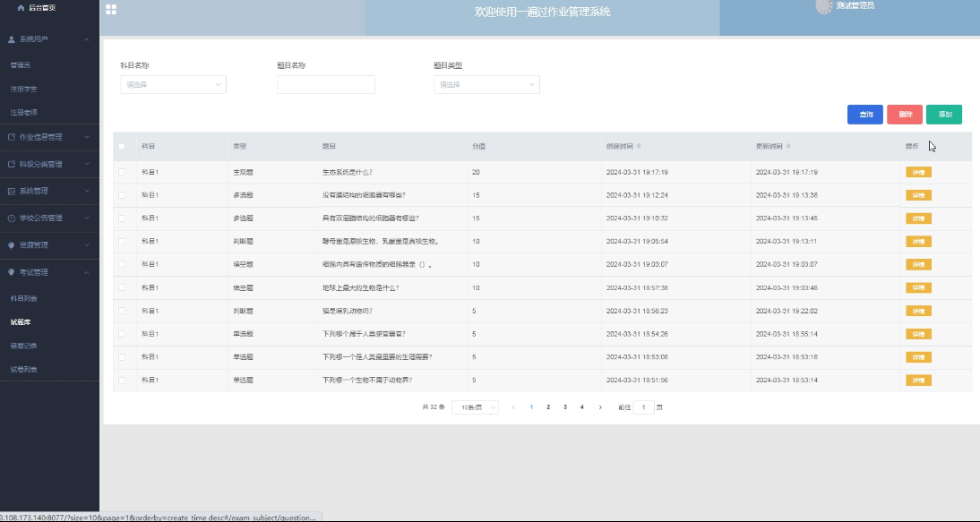Click the icon beside 考试管理
The width and height of the screenshot is (980, 522).
[12, 272]
